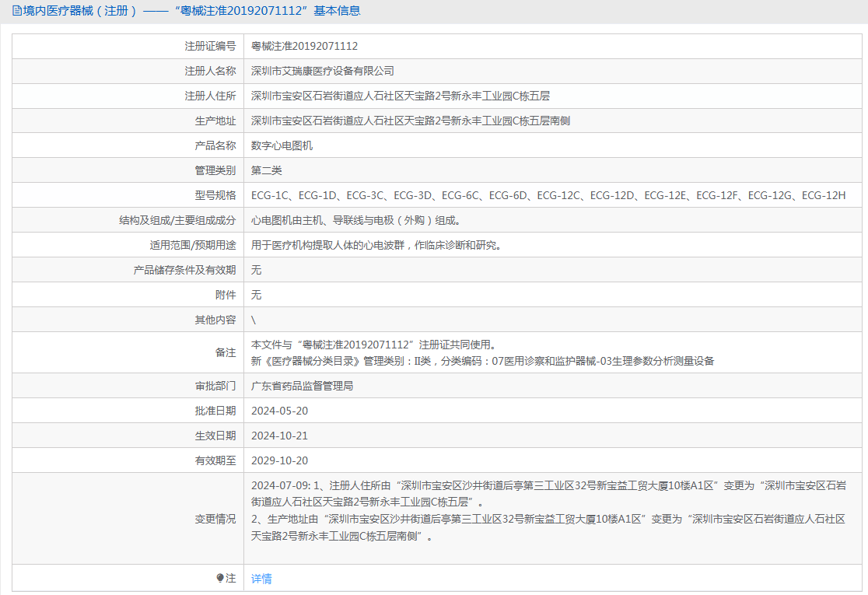Click the 注册人名称 label
The width and height of the screenshot is (868, 595).
pos(210,72)
